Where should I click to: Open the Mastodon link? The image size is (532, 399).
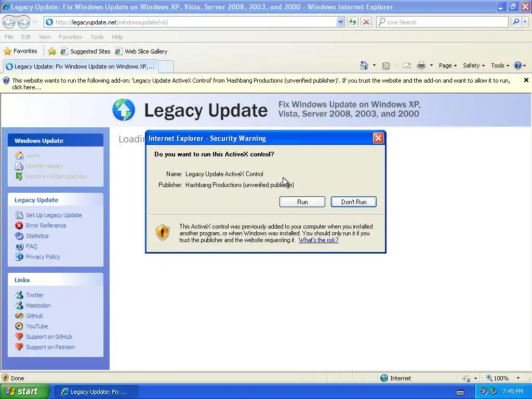point(38,305)
